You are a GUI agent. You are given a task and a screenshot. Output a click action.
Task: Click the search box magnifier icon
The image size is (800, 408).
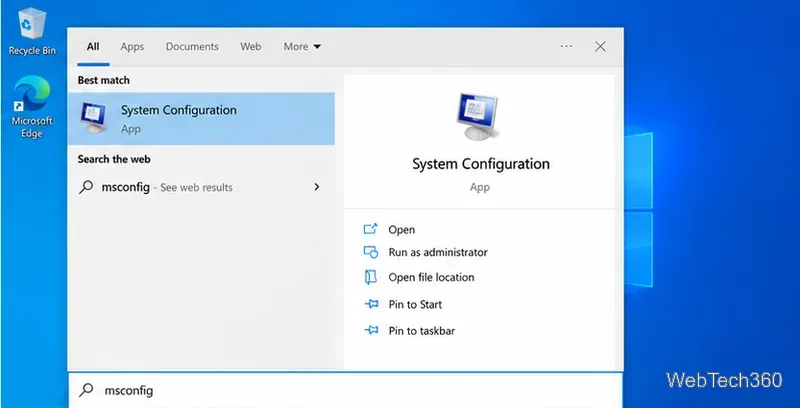coord(86,391)
